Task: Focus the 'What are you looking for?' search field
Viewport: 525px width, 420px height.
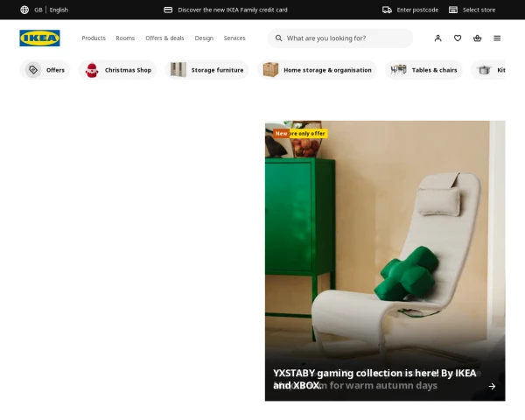Action: [340, 38]
